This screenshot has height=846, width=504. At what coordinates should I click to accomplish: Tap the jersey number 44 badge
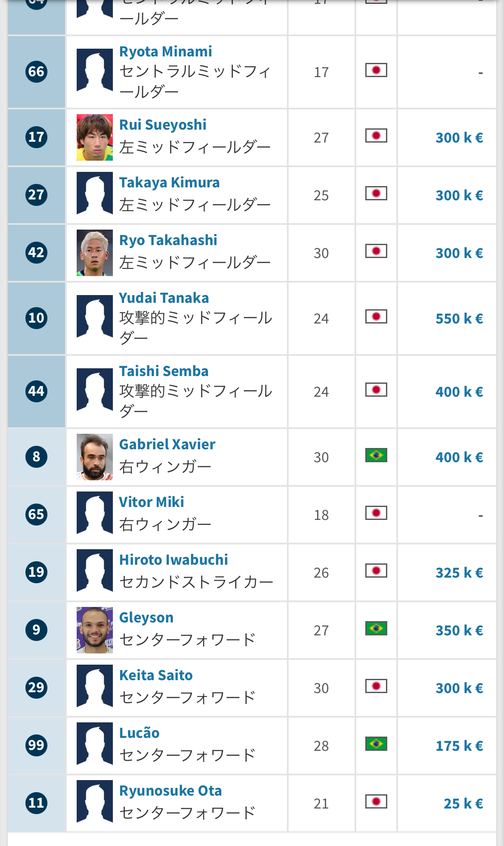coord(36,391)
